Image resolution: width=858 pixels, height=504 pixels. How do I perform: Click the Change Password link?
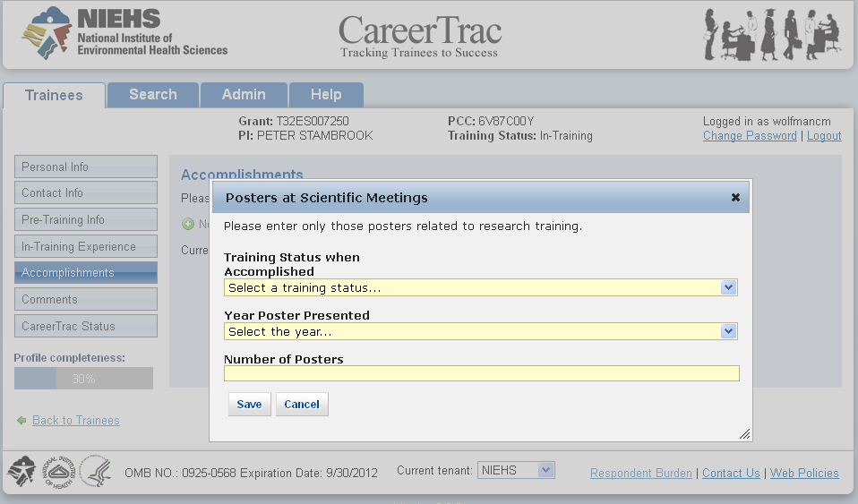750,136
